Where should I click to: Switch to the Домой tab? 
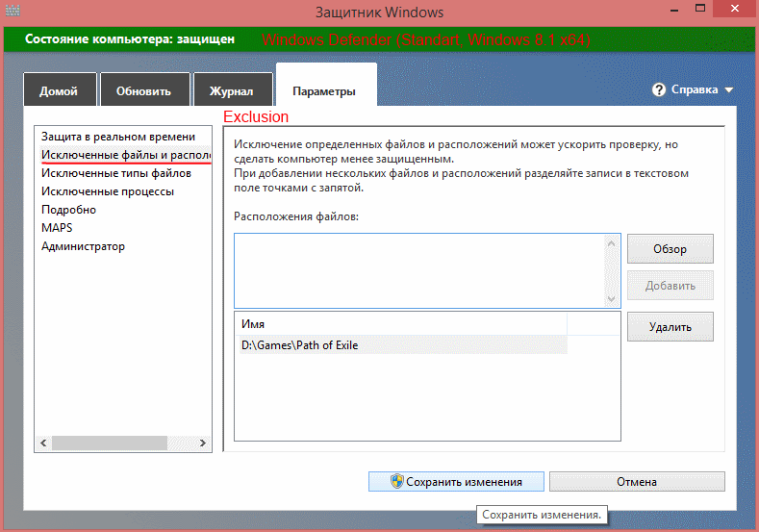tap(59, 91)
